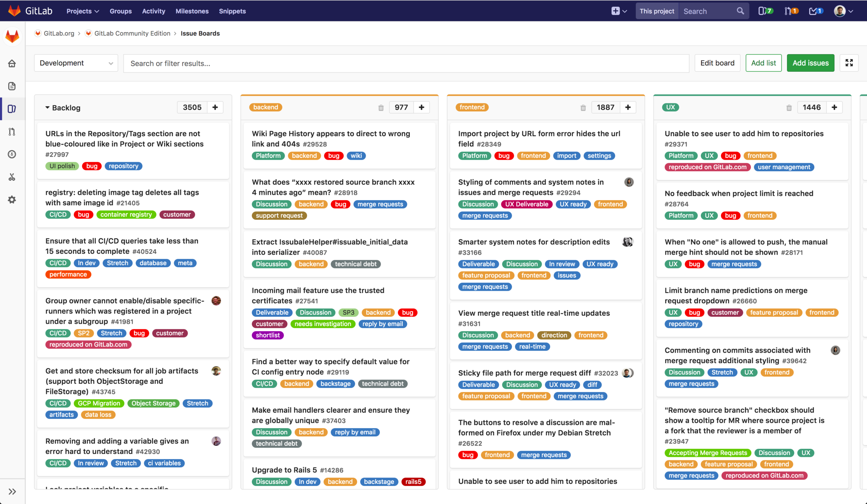Image resolution: width=867 pixels, height=504 pixels.
Task: Open the Projects dropdown menu
Action: (x=83, y=11)
